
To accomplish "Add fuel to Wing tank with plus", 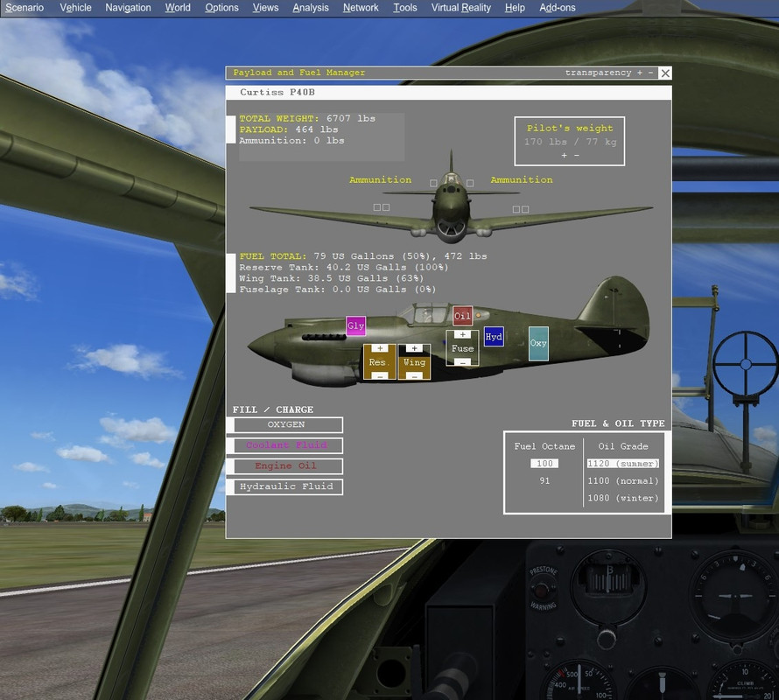I will [x=414, y=348].
